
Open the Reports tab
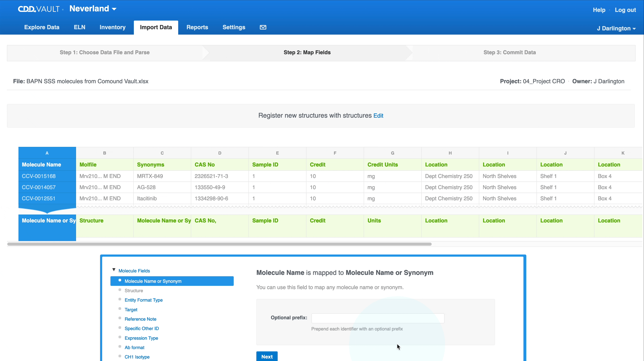coord(197,27)
